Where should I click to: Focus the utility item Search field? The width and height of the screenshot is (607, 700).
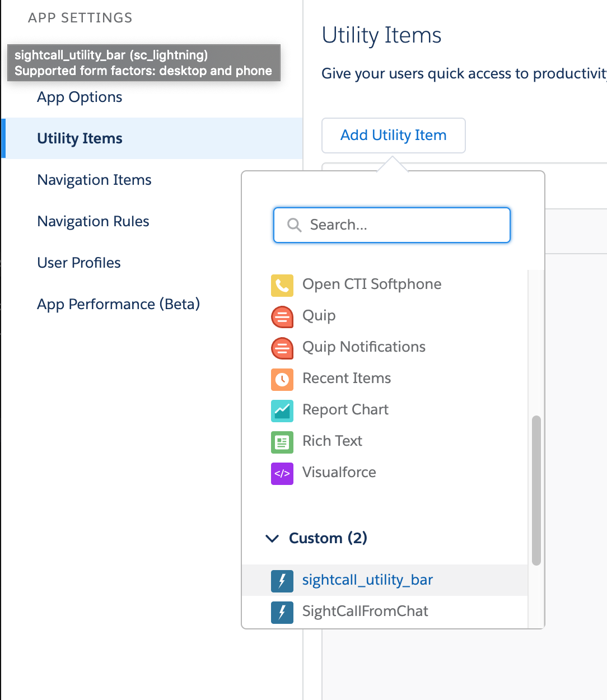(392, 225)
